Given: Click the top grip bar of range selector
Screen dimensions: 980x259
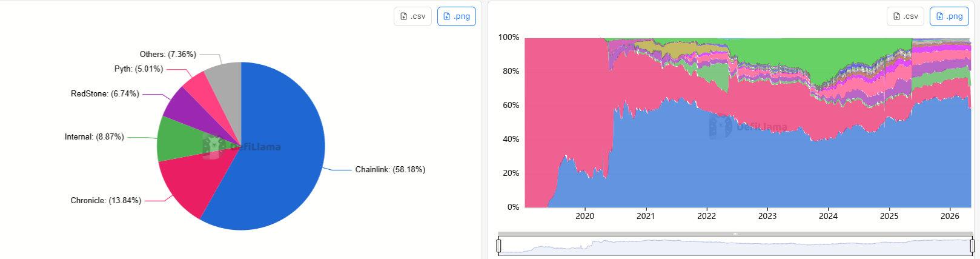Looking at the screenshot, I should coord(735,234).
